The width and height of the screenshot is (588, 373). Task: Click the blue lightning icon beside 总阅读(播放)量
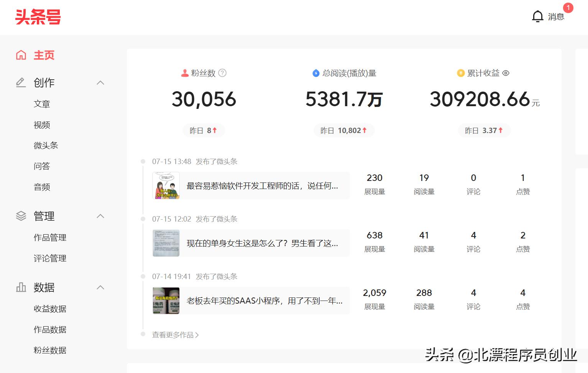(316, 73)
